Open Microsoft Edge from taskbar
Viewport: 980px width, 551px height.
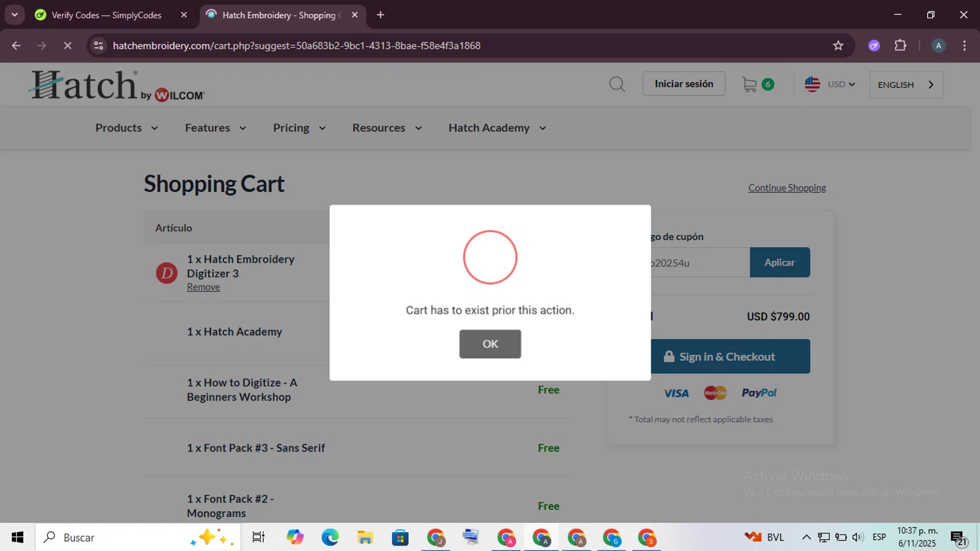coord(330,537)
